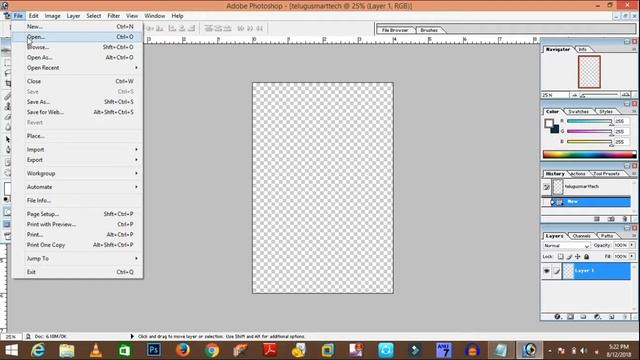
Task: Click the Windows Start button
Action: 11,350
